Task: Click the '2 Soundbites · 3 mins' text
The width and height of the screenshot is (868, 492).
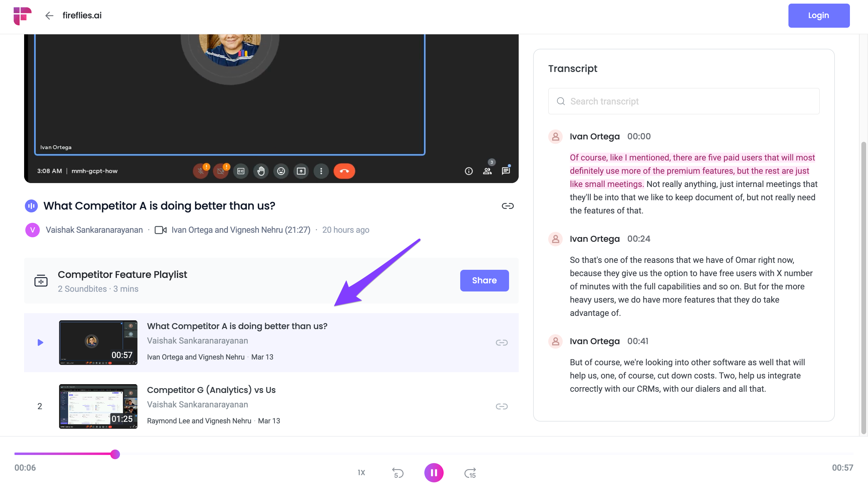Action: [98, 289]
